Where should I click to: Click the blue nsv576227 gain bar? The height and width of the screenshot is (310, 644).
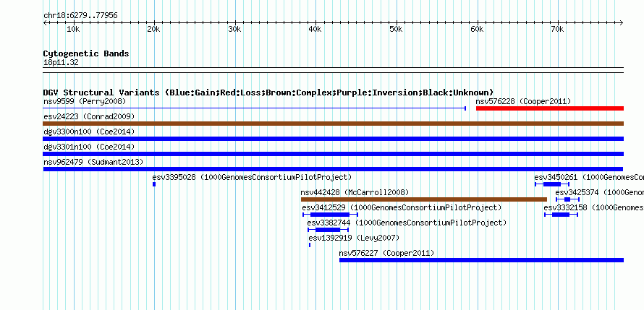pos(481,260)
